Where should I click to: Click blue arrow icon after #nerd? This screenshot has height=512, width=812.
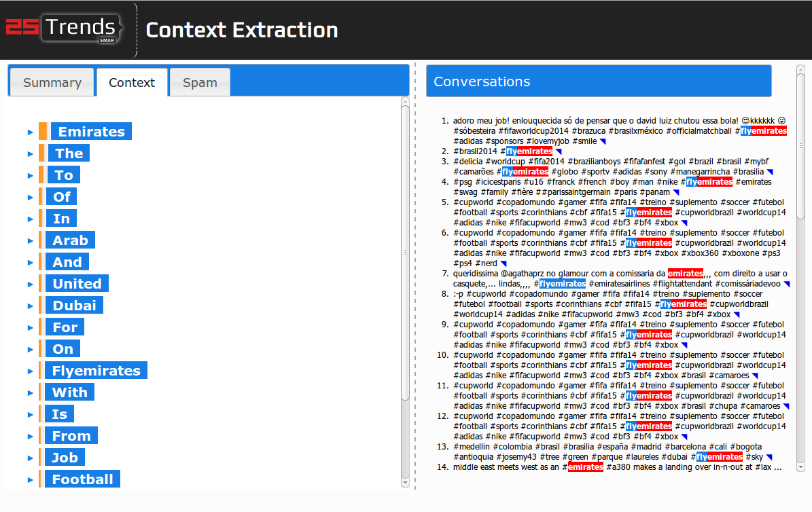504,263
